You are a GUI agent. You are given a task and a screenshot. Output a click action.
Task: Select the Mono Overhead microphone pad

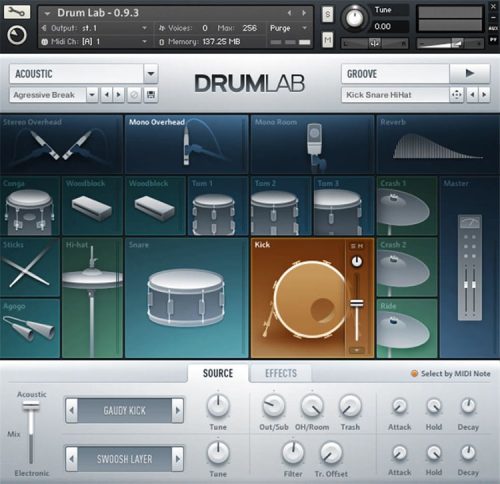[186, 144]
